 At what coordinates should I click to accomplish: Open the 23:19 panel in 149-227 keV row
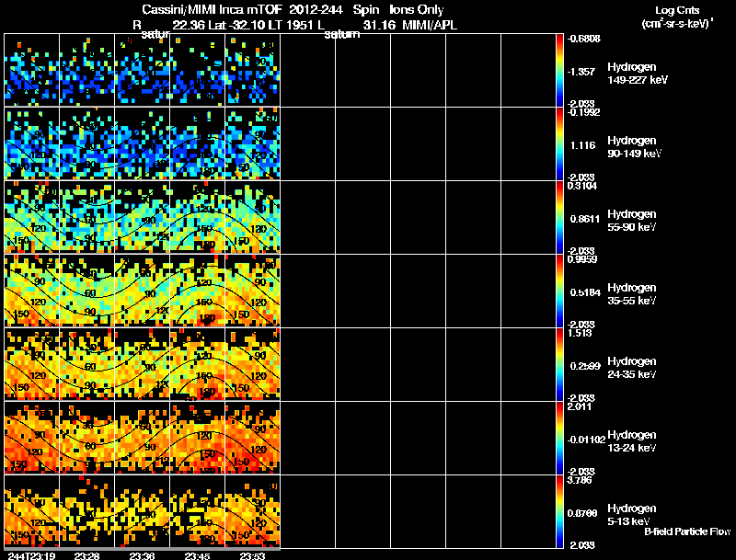[x=32, y=70]
